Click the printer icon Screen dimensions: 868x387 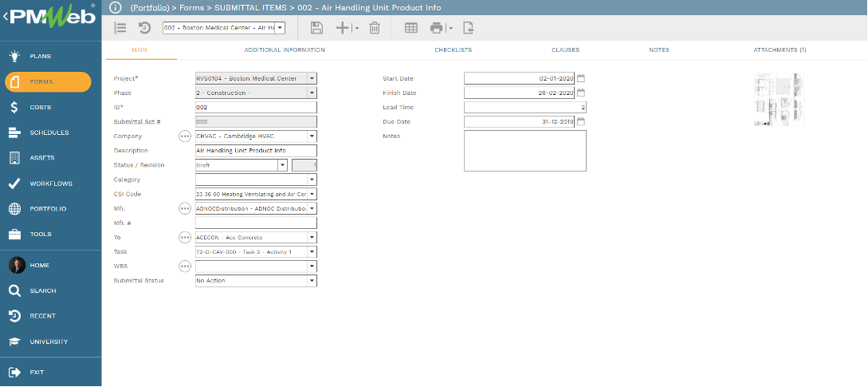point(437,28)
